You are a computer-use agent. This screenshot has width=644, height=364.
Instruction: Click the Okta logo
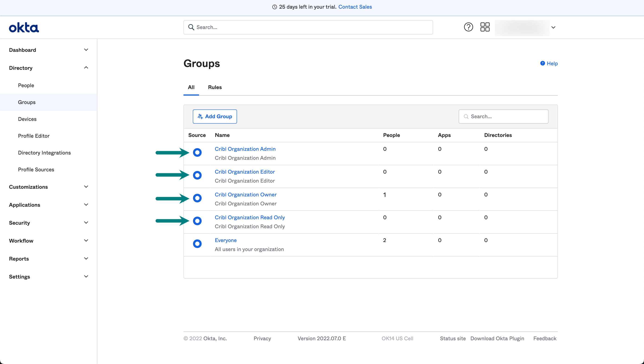(24, 27)
